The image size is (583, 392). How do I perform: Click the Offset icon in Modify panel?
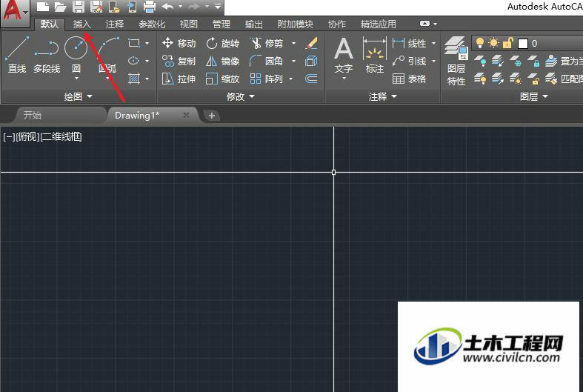pyautogui.click(x=312, y=79)
